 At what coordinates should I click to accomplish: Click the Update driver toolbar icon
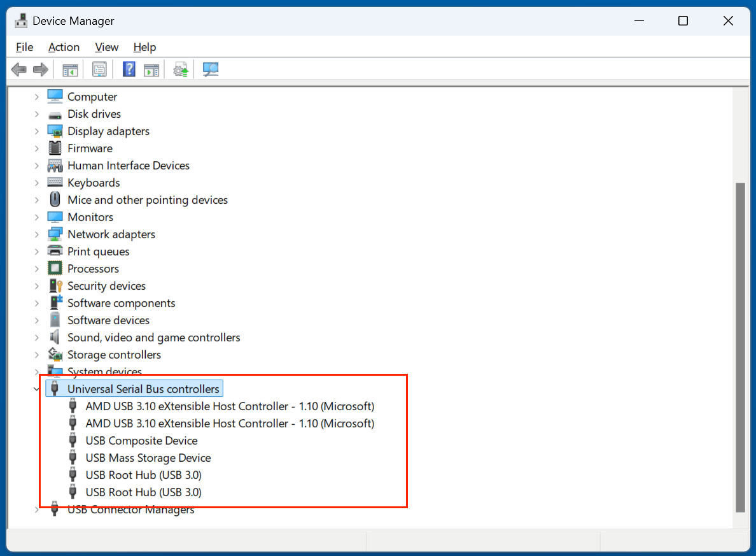(180, 69)
